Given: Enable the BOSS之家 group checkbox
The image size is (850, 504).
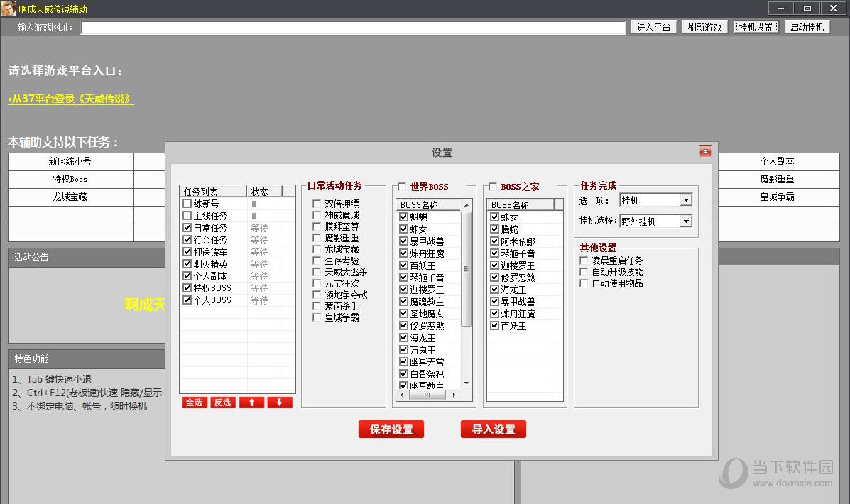Looking at the screenshot, I should 493,187.
